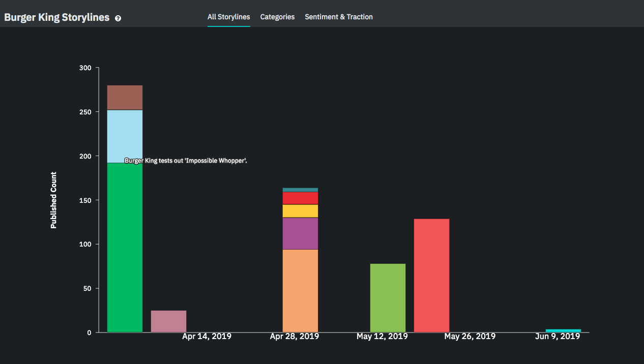Click the Published Count axis title
644x364 pixels.
tap(53, 200)
